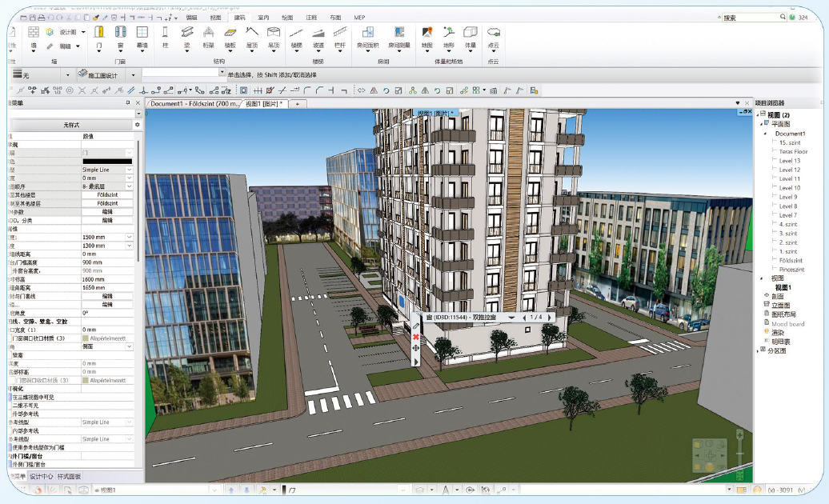
Task: Choose the Column (柱) tool
Action: pos(164,33)
